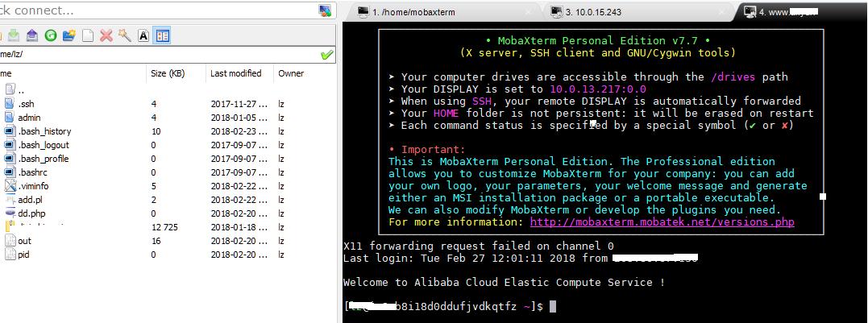Image resolution: width=868 pixels, height=323 pixels.
Task: Click terminal icon on /home/mobaxterm tab
Action: (x=363, y=11)
